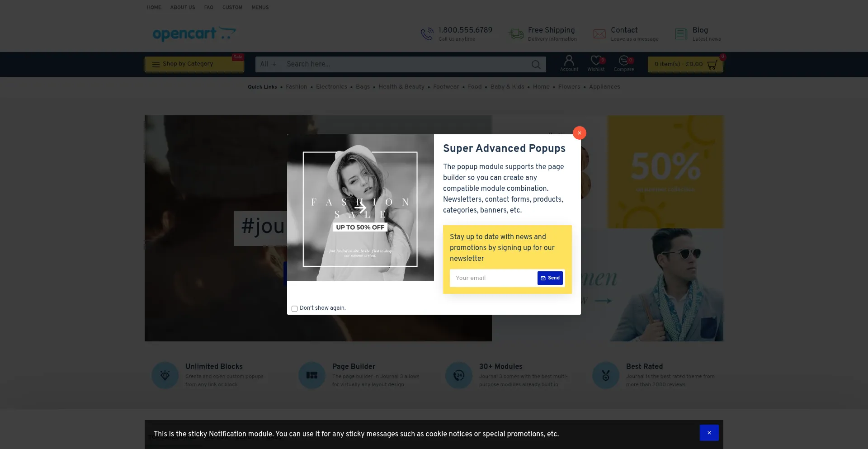Select Health & Beauty quick link
Image resolution: width=868 pixels, height=449 pixels.
pos(401,87)
